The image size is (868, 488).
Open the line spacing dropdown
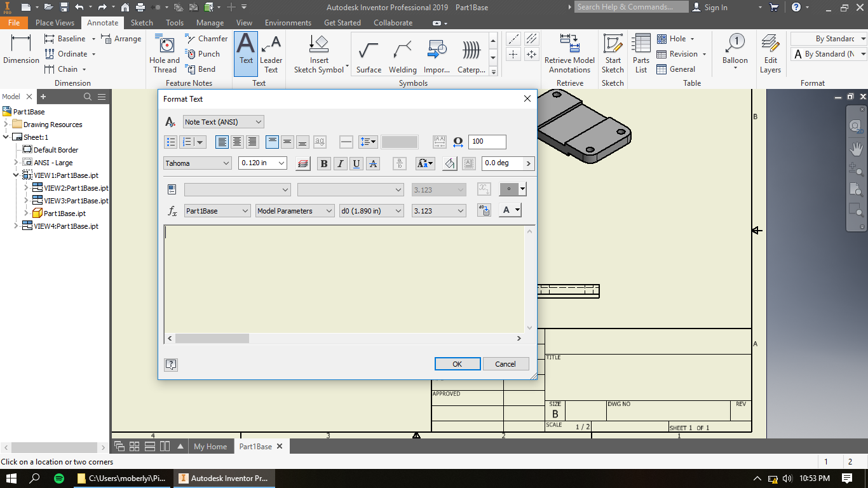368,142
